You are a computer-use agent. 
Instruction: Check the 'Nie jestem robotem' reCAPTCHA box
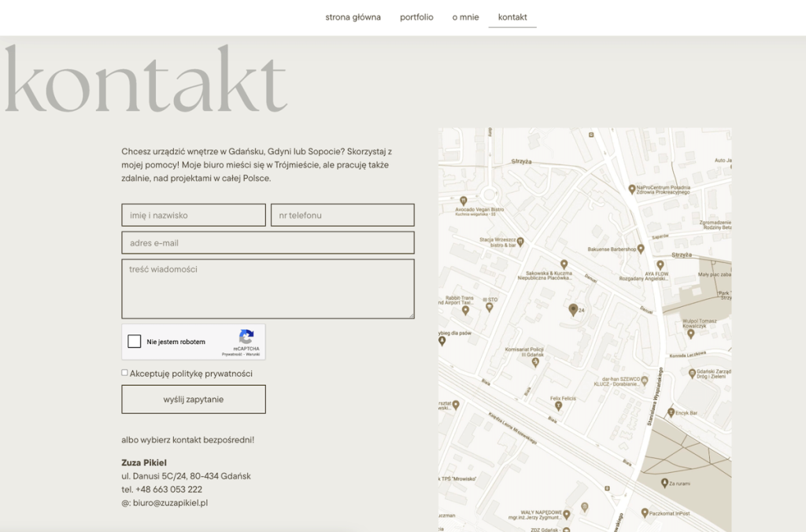135,342
